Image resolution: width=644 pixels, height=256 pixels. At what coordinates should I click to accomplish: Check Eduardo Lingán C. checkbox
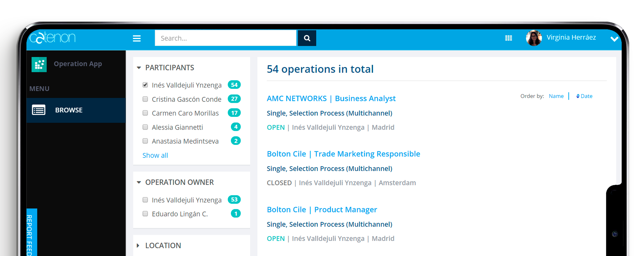tap(145, 214)
